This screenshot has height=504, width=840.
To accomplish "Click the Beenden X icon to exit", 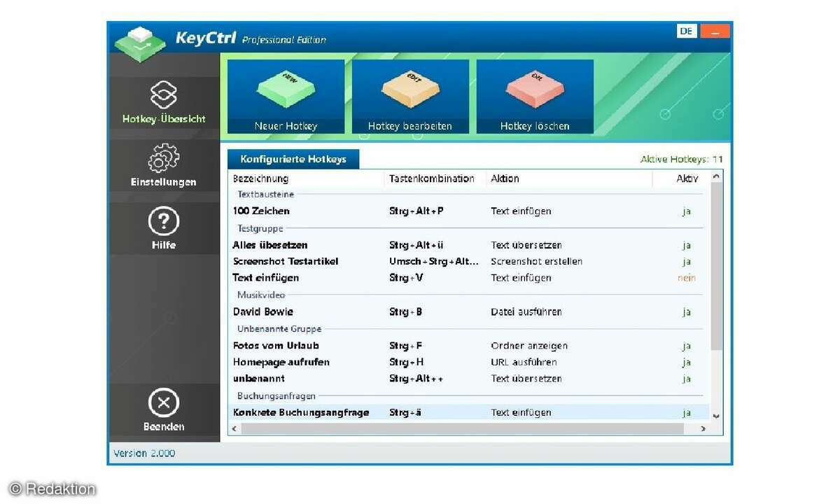I will point(164,403).
